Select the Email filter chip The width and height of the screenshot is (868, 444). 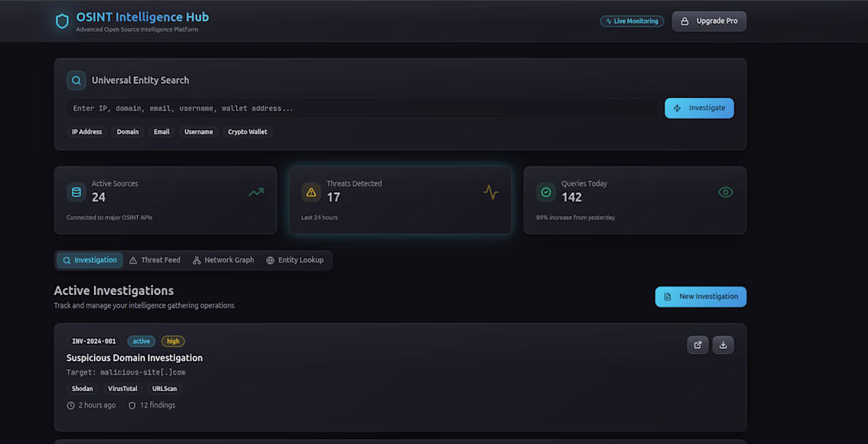[x=162, y=132]
